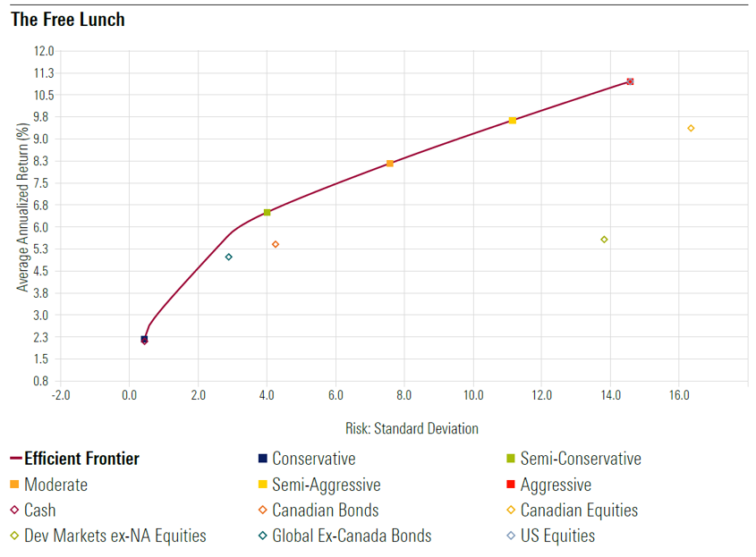Select the Canadian Equities data point on chart
The width and height of the screenshot is (756, 557).
pos(691,128)
